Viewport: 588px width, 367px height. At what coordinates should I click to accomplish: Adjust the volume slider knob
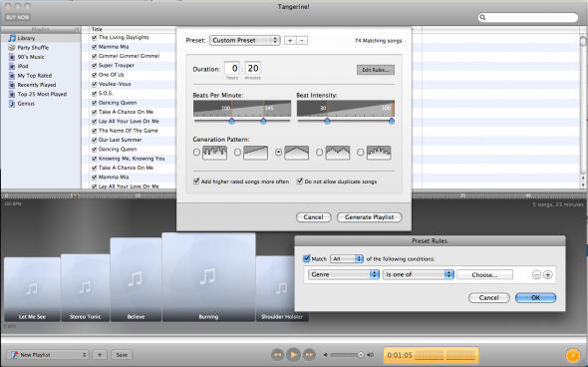(361, 355)
